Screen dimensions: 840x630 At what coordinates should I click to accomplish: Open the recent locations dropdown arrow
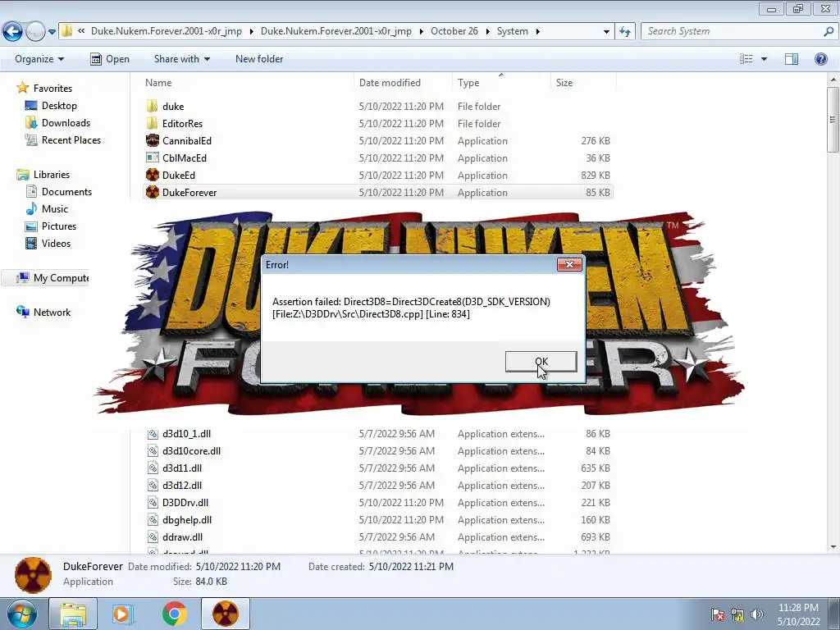point(52,32)
